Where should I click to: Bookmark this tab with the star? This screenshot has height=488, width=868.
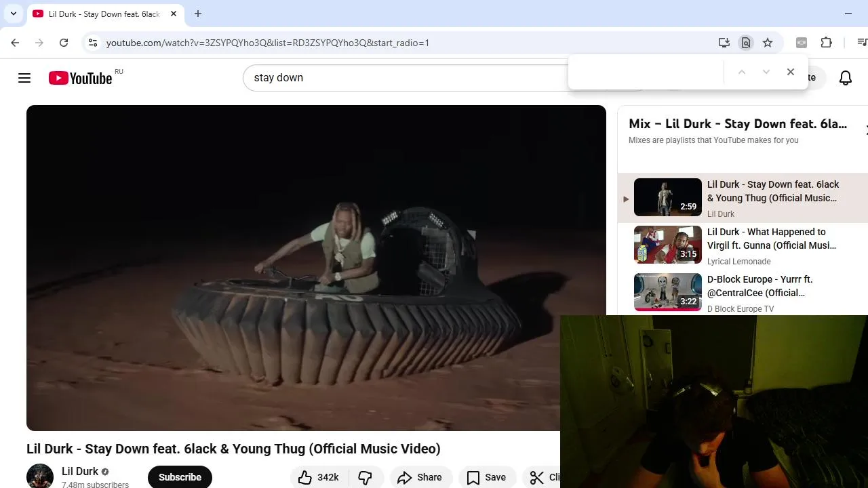coord(768,43)
